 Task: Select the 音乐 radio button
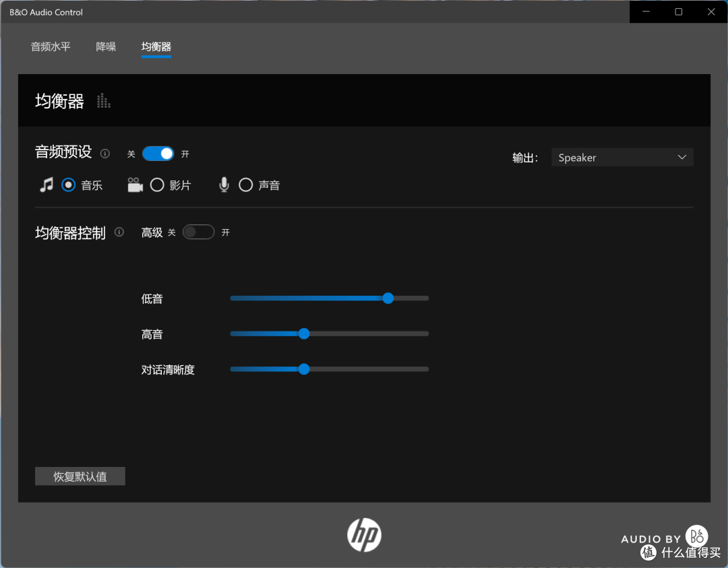68,185
